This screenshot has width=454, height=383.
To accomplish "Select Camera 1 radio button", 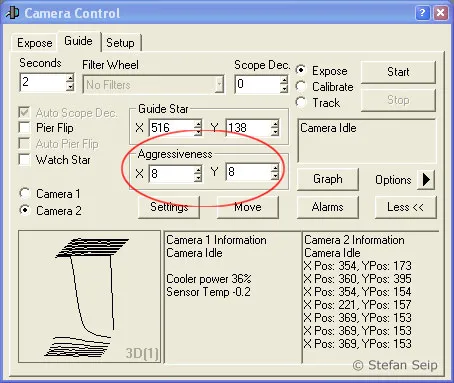I will (x=25, y=193).
